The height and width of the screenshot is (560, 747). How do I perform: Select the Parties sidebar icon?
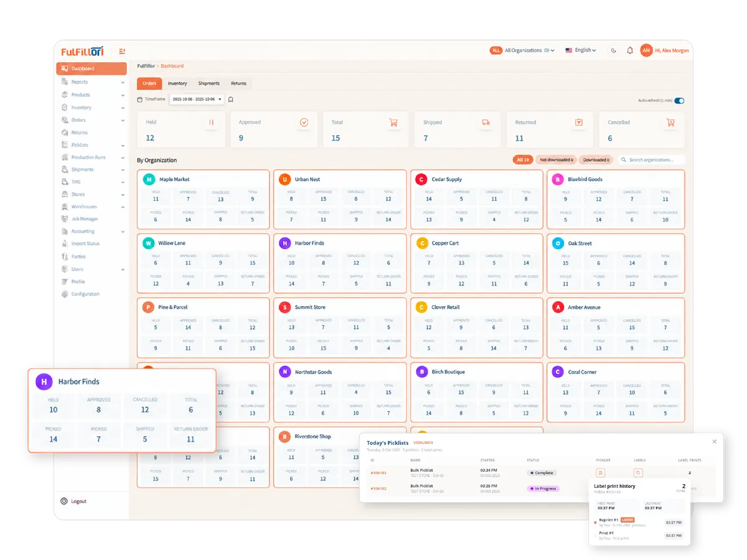(x=65, y=256)
